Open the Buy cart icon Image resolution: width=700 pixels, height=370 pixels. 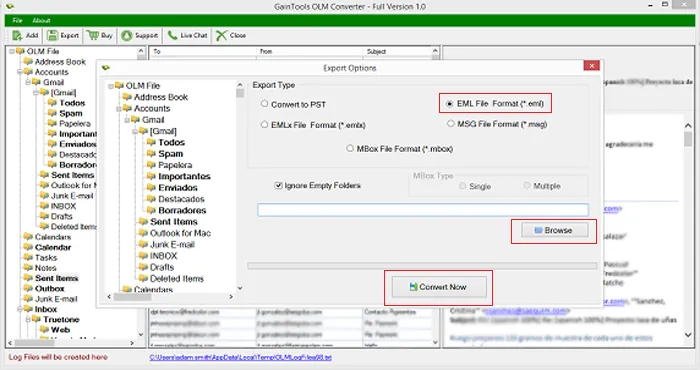(x=93, y=35)
